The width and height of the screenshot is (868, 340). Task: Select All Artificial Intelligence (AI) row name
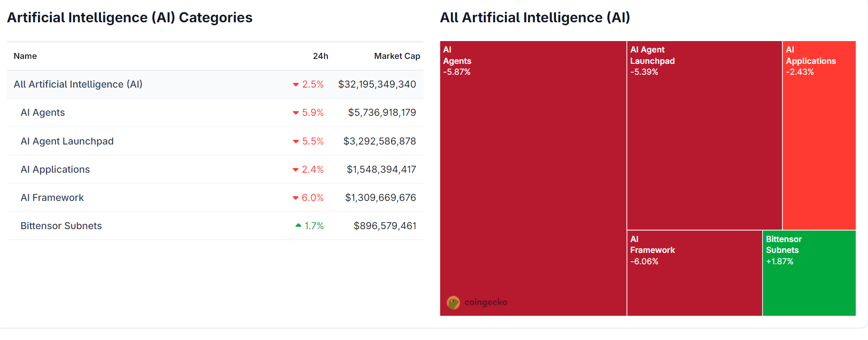(x=78, y=85)
